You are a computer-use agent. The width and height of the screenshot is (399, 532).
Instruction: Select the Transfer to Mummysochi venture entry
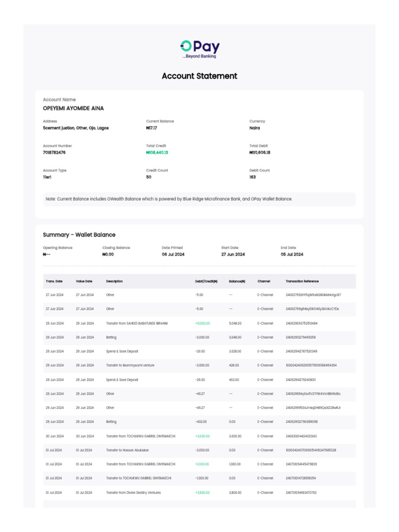coord(130,365)
